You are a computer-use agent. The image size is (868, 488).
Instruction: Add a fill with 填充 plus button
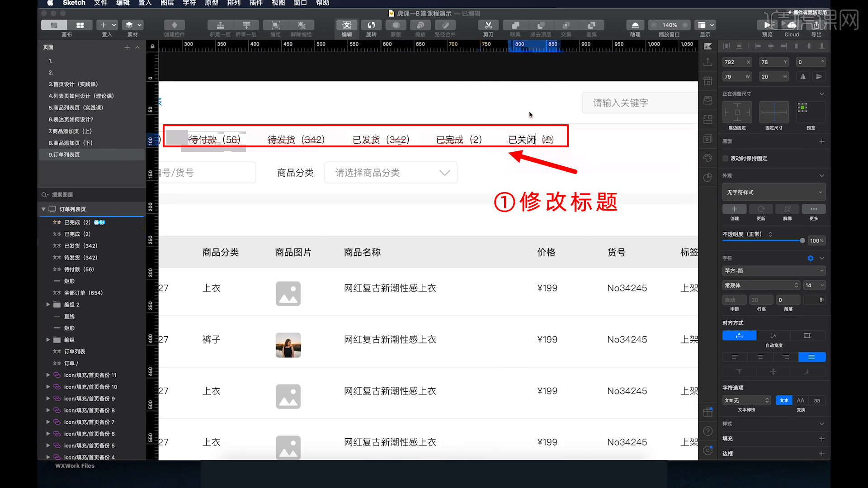pos(822,439)
